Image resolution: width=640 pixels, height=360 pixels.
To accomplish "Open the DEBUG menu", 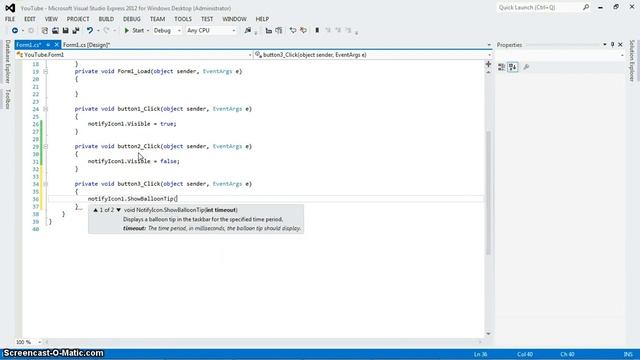I will [131, 19].
